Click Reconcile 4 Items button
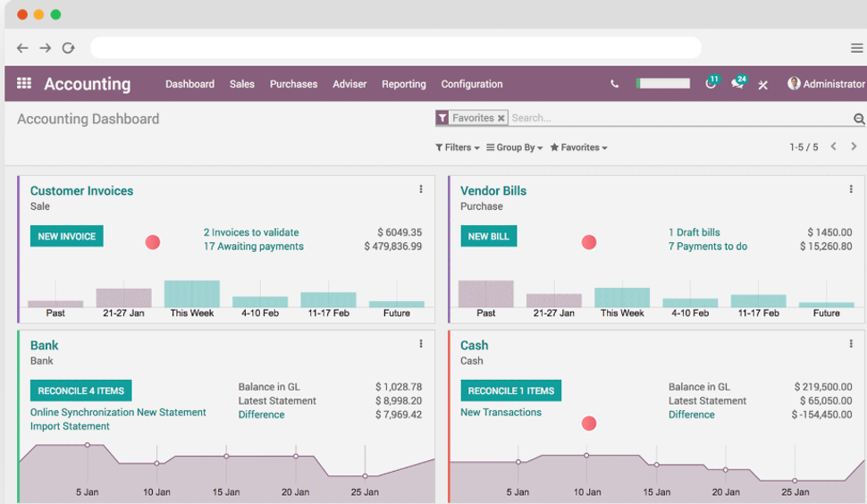The height and width of the screenshot is (504, 867). point(80,391)
